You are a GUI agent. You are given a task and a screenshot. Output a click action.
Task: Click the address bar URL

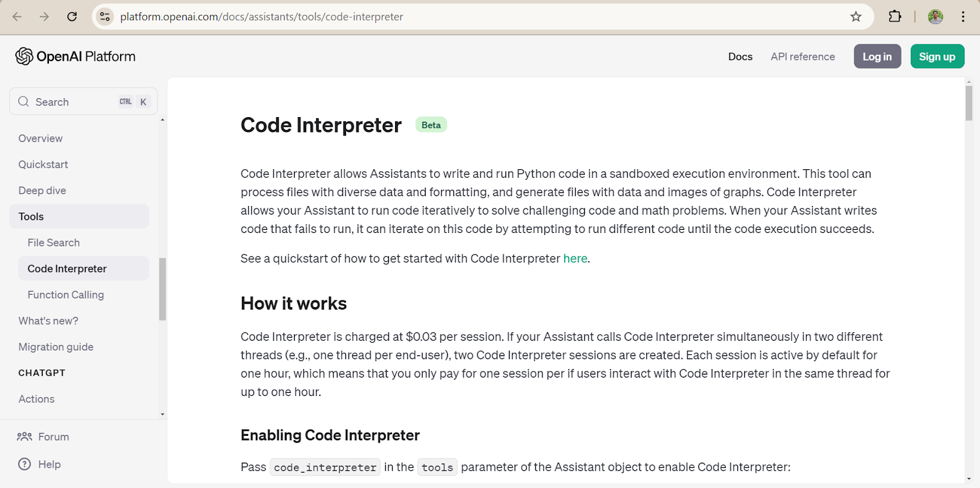click(x=262, y=17)
